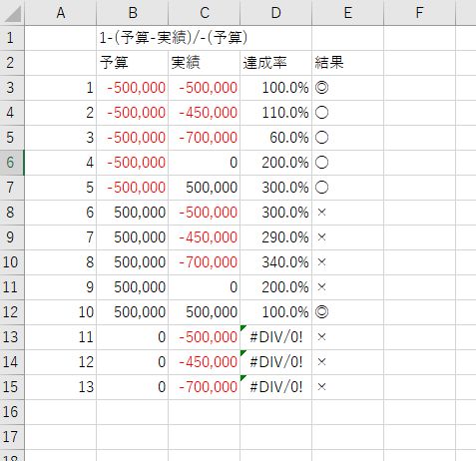
Task: Select column D header
Action: coord(275,13)
